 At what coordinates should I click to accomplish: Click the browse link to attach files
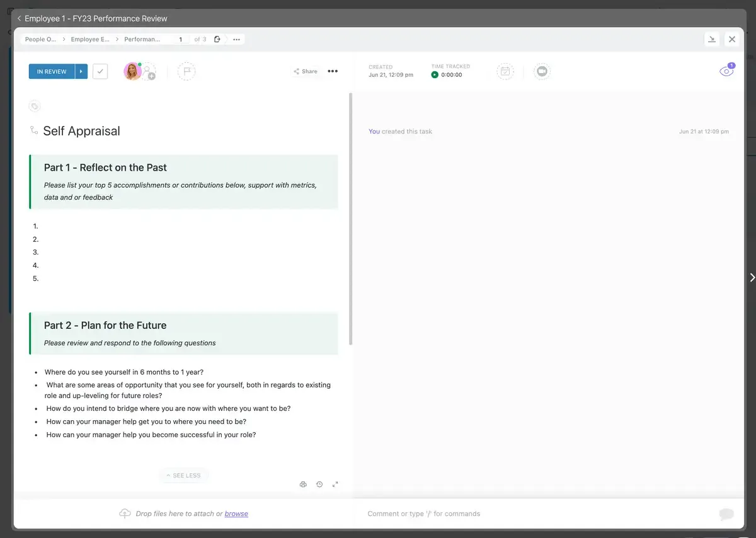(236, 514)
